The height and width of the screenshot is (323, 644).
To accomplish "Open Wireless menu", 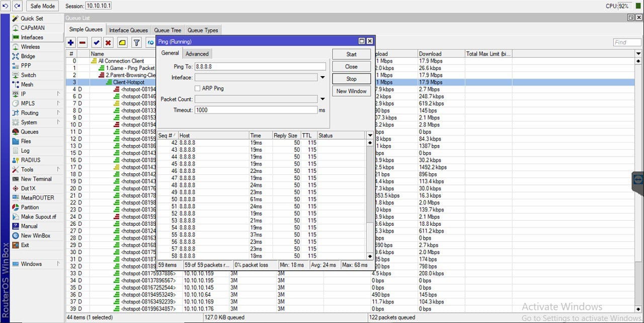I will 30,47.
